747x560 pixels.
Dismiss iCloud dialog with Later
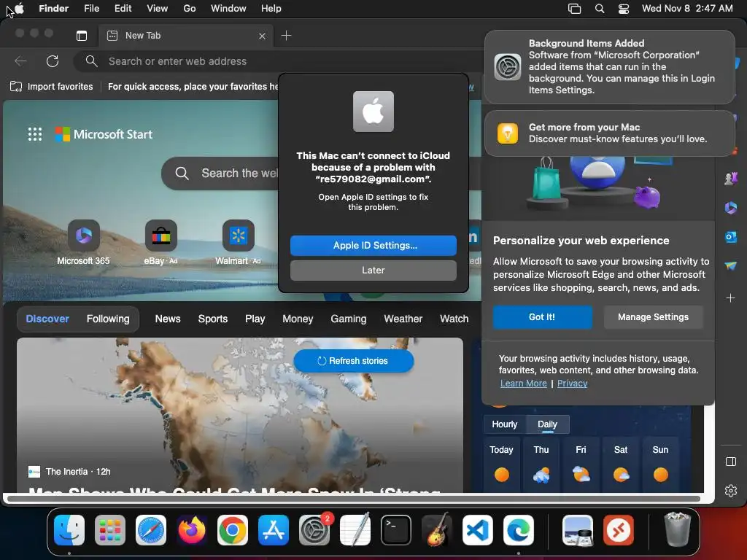coord(373,270)
